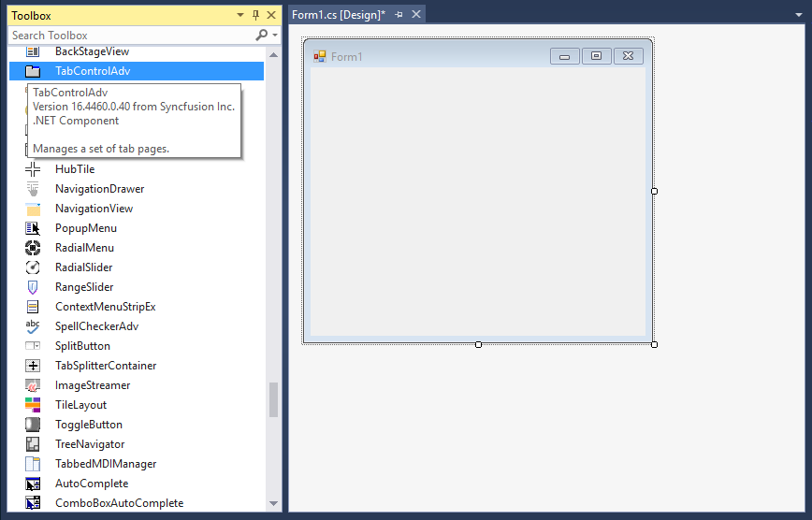Select the RangeSlider label
The height and width of the screenshot is (520, 812).
tap(84, 287)
